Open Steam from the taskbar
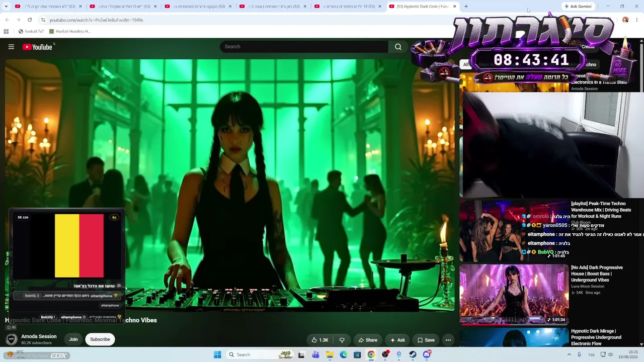Viewport: 644px width, 362px height. 413,355
